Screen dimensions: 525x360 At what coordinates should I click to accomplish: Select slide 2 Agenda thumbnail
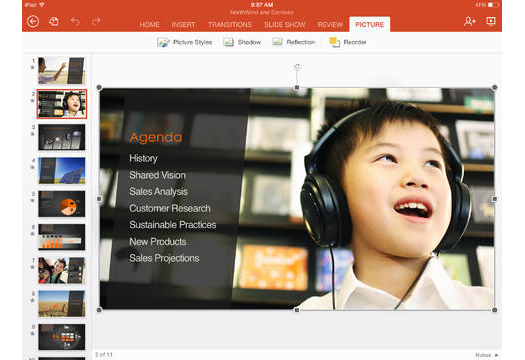[62, 104]
